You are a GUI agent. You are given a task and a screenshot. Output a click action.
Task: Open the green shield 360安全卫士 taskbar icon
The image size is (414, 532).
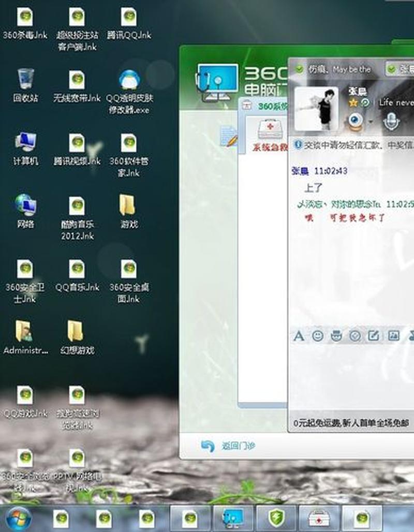click(x=276, y=519)
